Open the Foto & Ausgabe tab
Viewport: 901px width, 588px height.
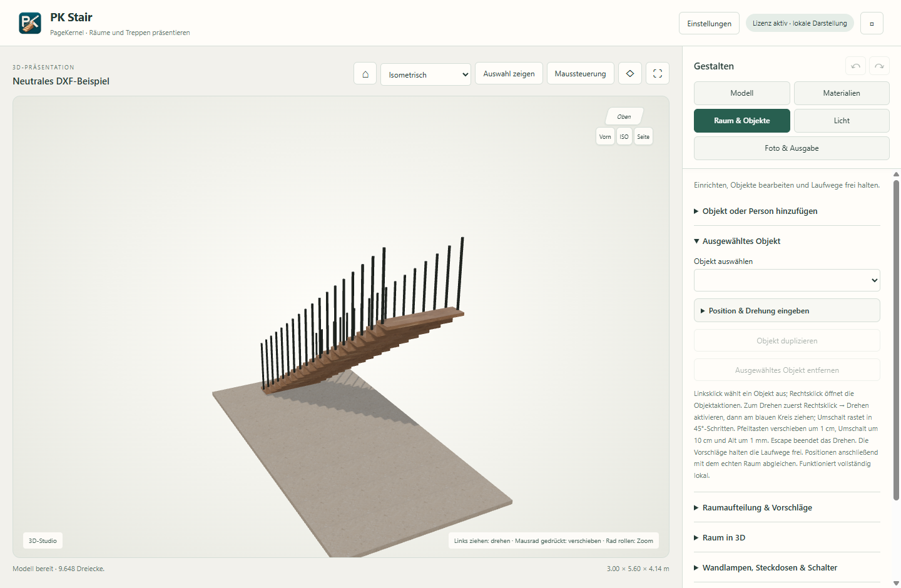792,148
